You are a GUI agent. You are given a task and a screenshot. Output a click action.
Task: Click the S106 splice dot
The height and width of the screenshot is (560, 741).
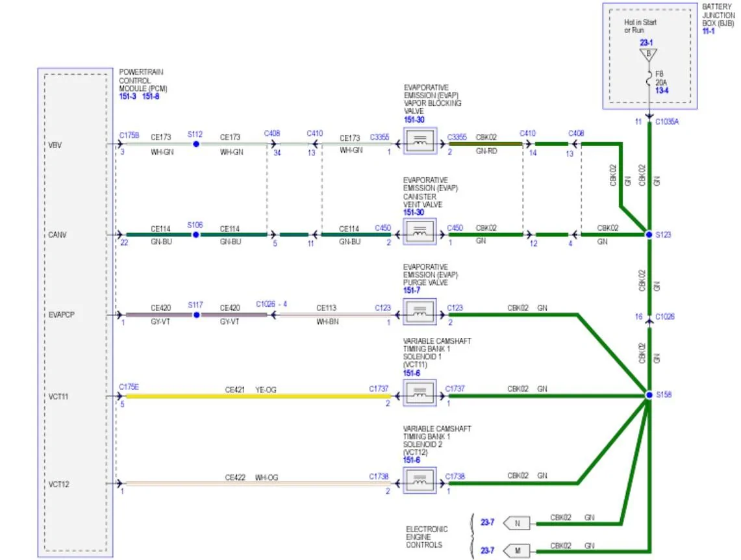coord(196,235)
